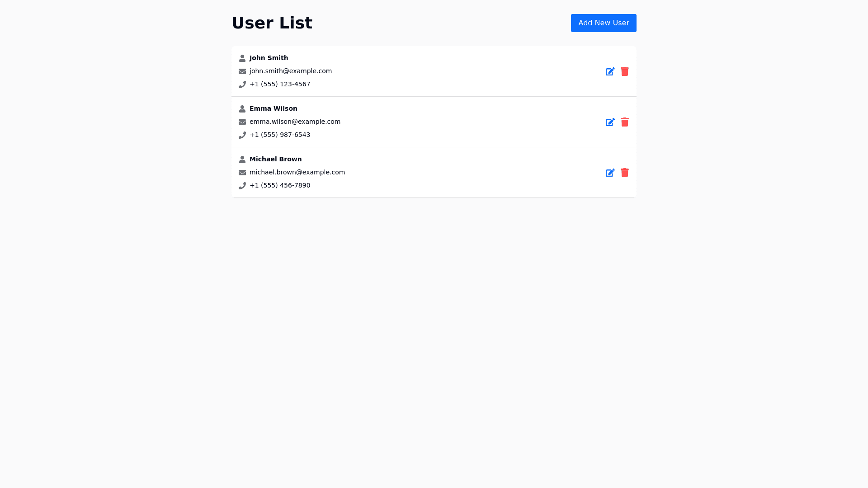Screen dimensions: 868x488
Task: Click the person icon beside Emma Wilson
Action: click(242, 109)
